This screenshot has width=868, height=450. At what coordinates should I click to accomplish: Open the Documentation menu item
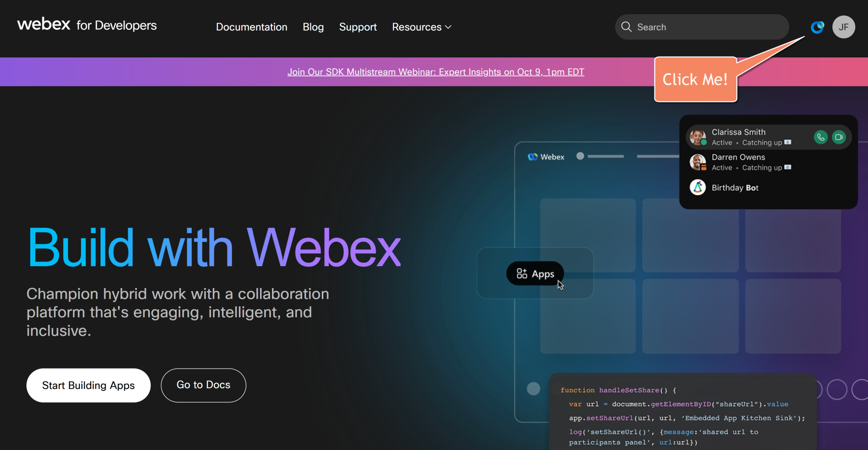click(251, 27)
